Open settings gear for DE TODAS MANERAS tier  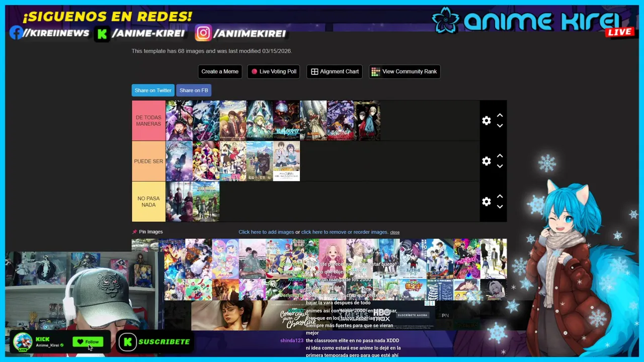pyautogui.click(x=486, y=121)
